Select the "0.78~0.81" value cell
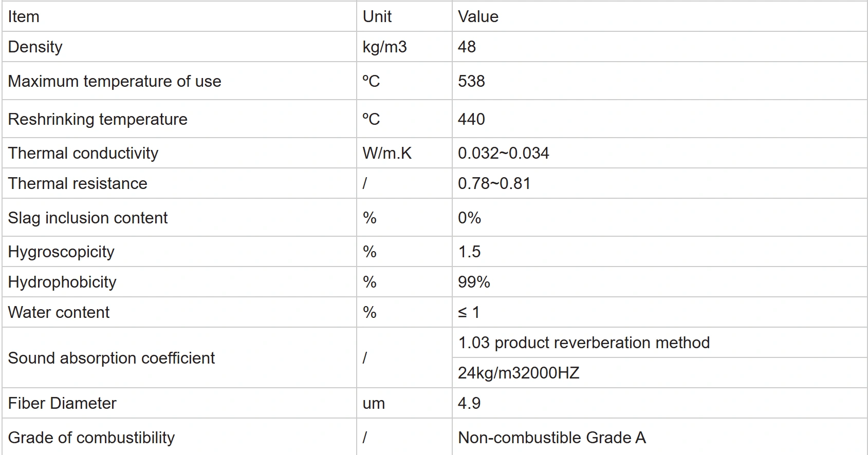 [x=494, y=183]
